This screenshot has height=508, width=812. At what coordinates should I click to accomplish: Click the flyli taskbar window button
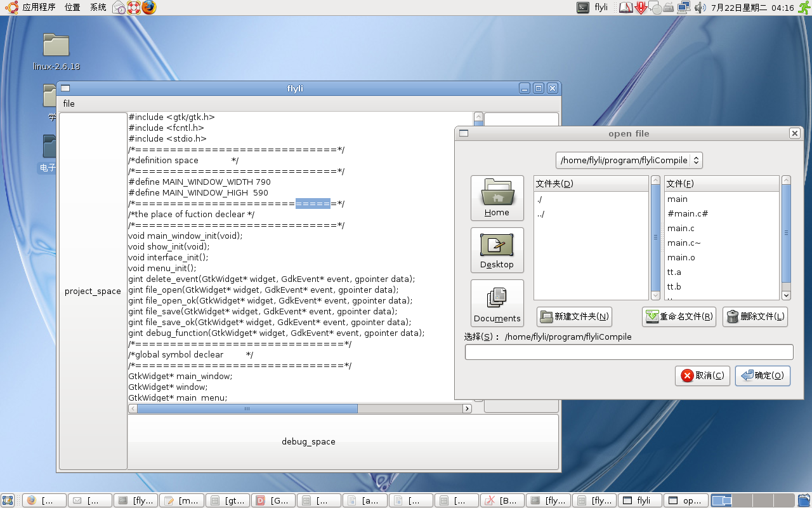pyautogui.click(x=640, y=500)
